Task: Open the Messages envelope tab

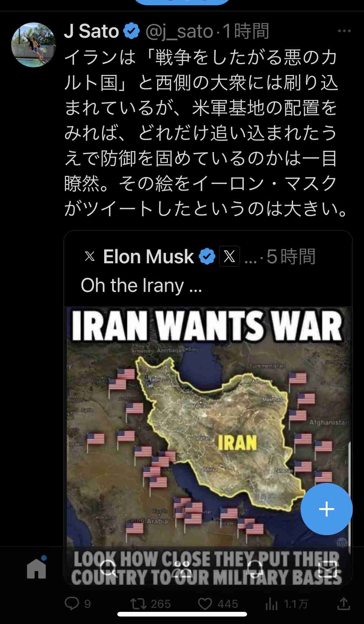Action: [x=328, y=569]
